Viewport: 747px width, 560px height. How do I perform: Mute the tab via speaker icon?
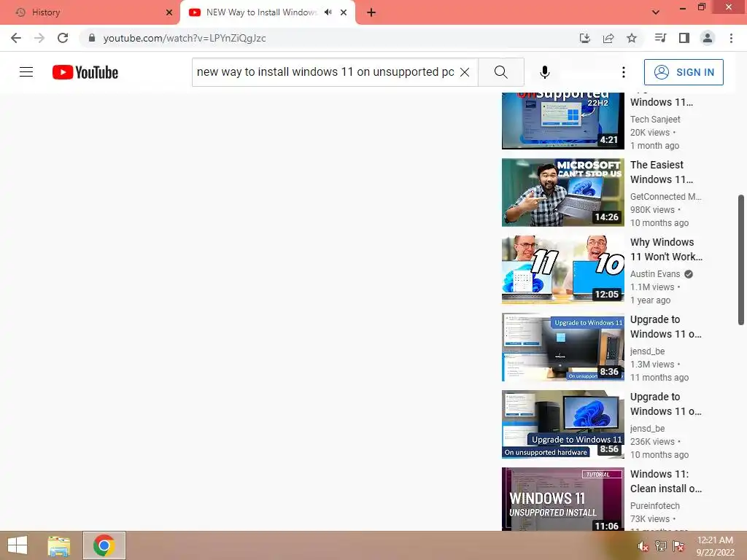point(328,12)
